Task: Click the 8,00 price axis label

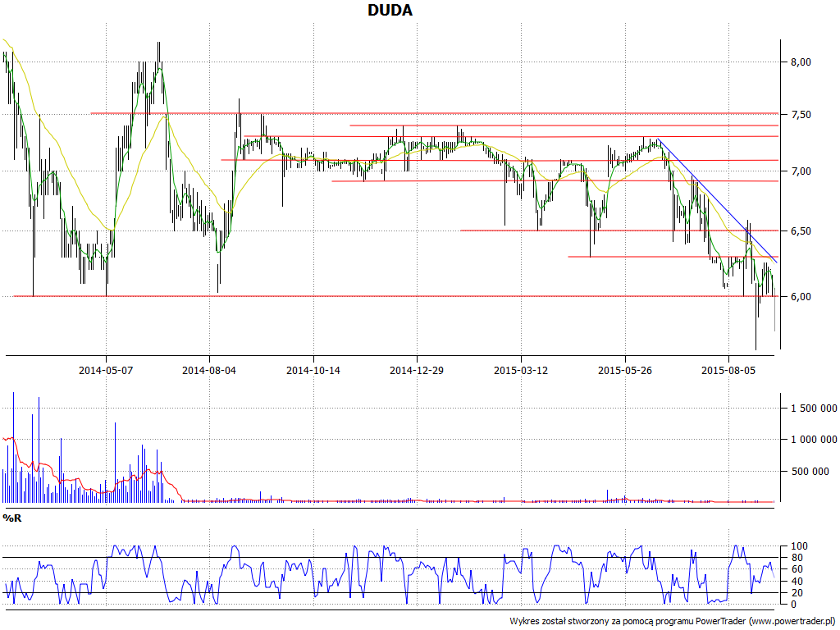Action: point(801,62)
